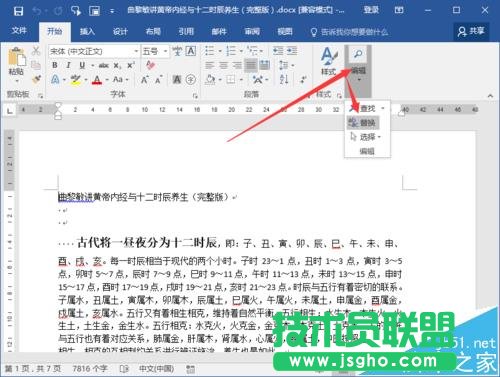
Task: Open the Select (选择) submenu
Action: (365, 137)
